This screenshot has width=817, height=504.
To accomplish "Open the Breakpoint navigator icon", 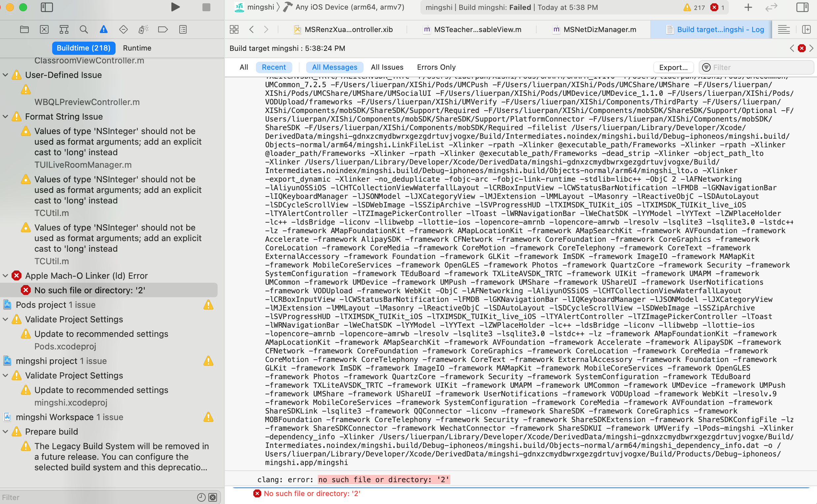I will [163, 29].
